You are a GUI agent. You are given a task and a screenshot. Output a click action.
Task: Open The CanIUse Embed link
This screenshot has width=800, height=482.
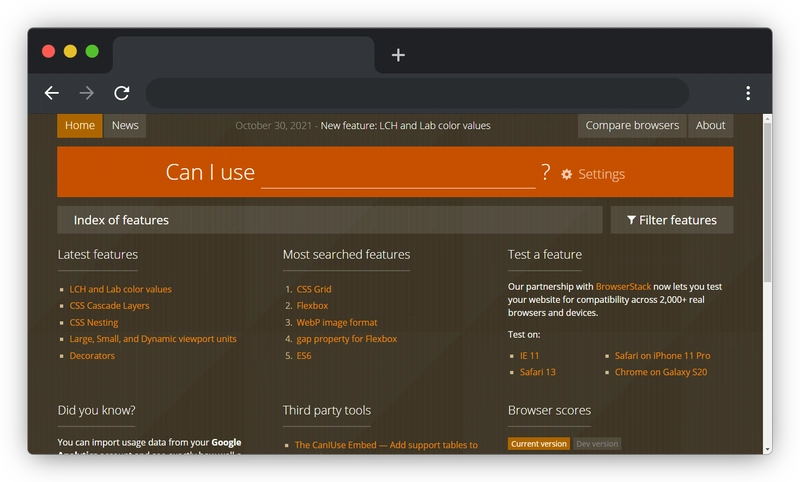point(386,445)
